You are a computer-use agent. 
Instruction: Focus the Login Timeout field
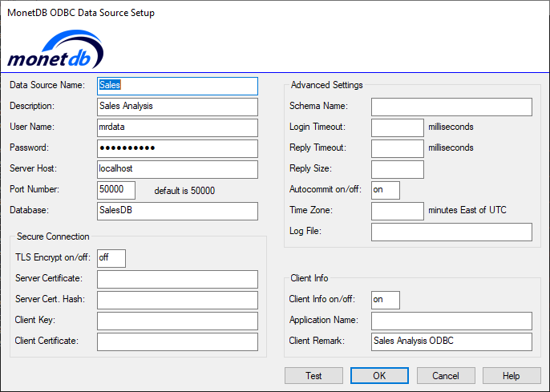coord(398,127)
